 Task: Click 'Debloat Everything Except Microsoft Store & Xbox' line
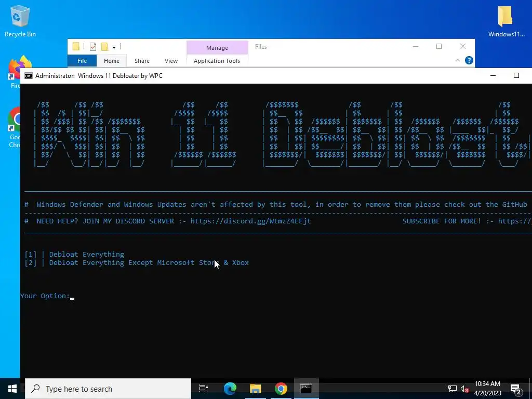[137, 262]
